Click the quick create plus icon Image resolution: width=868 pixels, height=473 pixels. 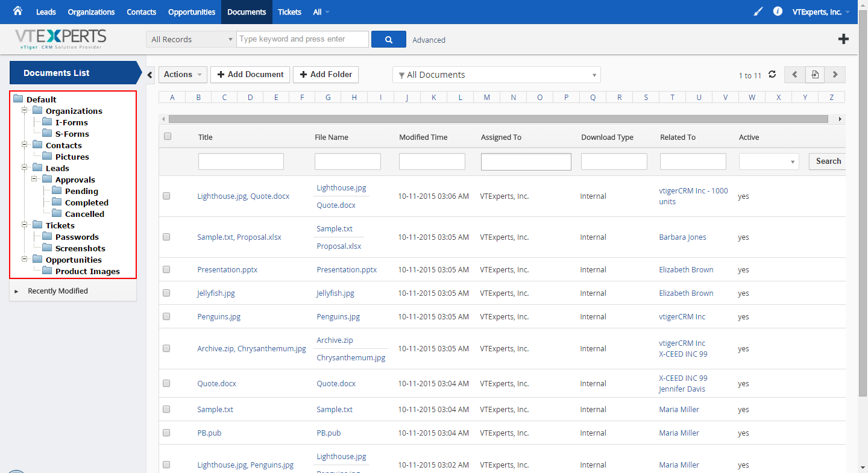843,39
